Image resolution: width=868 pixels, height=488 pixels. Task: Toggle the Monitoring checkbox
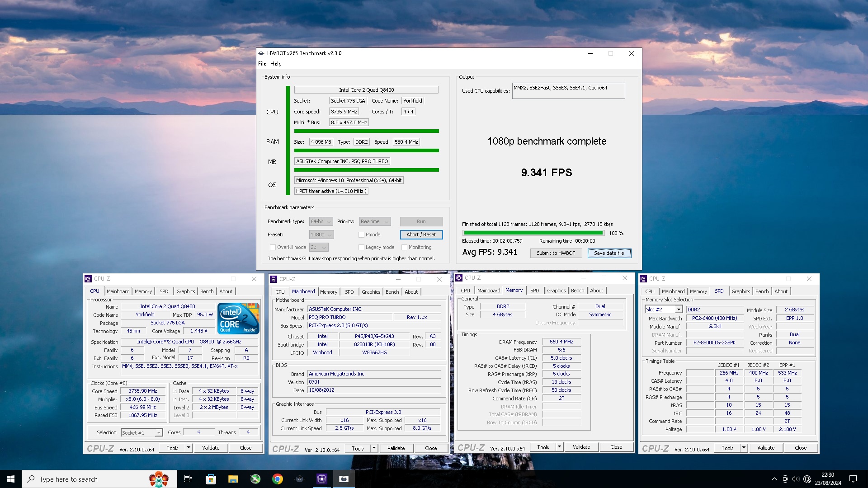coord(404,247)
